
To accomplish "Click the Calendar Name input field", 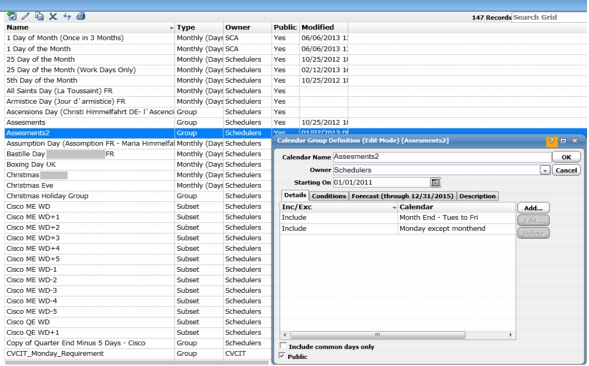I will point(442,157).
